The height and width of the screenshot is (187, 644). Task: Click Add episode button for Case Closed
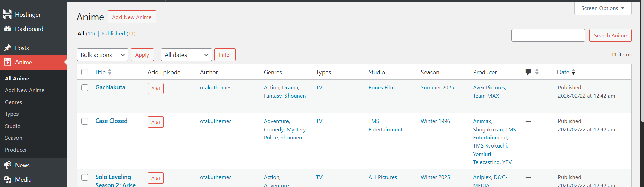[x=156, y=122]
